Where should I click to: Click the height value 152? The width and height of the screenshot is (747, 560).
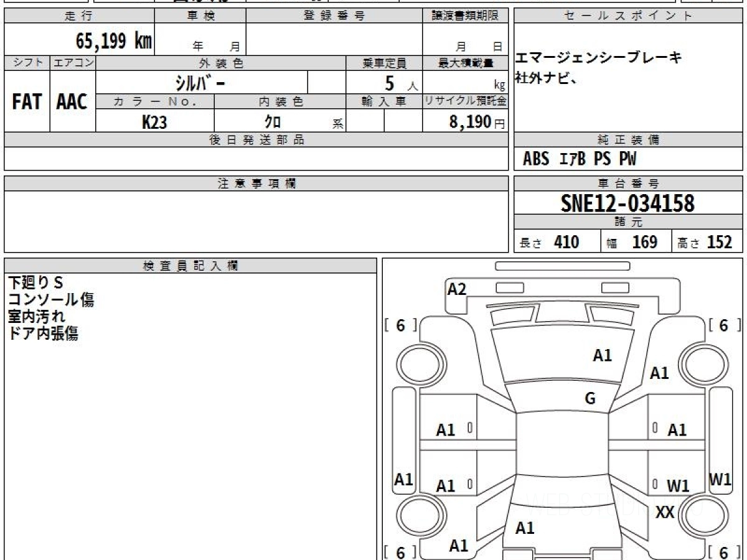tap(720, 242)
